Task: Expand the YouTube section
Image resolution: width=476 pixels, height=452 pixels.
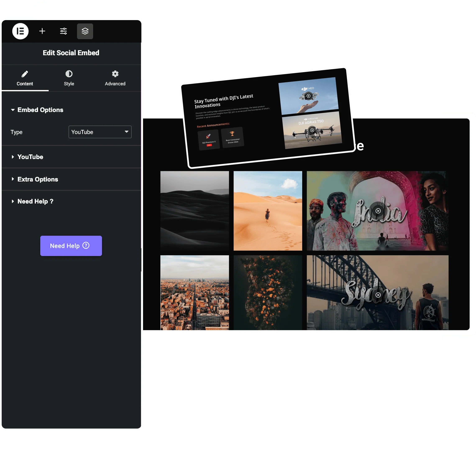Action: click(30, 157)
